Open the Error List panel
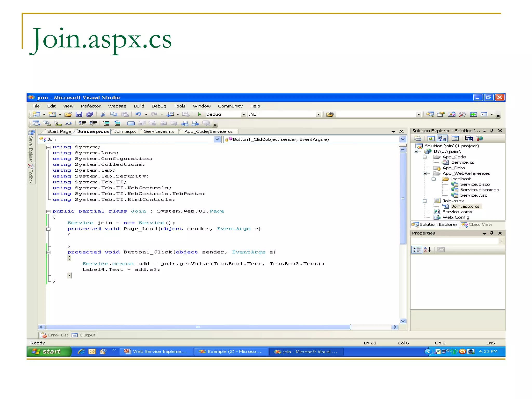Screen dimensions: 532x399 pos(54,335)
